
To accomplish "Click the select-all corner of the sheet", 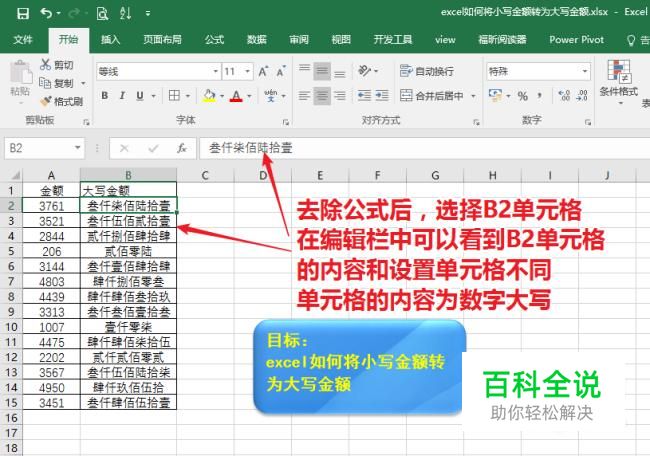I will [14, 175].
